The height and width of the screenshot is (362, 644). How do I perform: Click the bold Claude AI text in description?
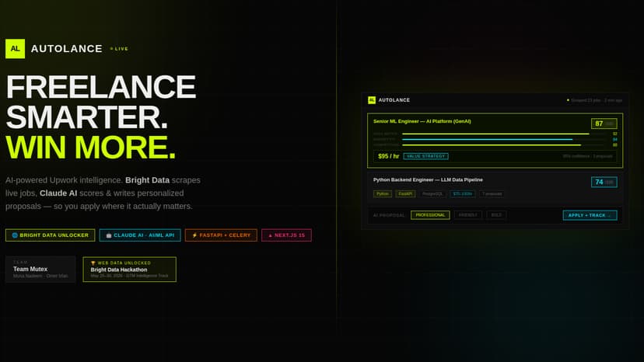(x=58, y=193)
